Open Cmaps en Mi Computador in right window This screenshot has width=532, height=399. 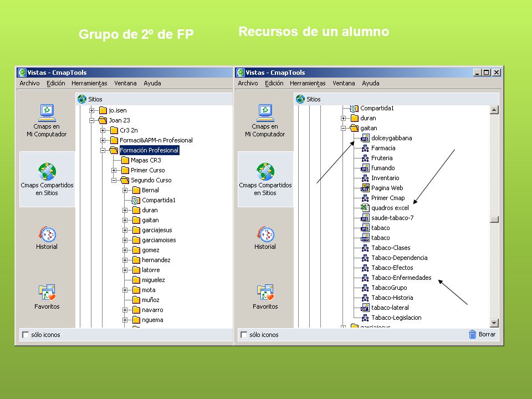(x=265, y=120)
